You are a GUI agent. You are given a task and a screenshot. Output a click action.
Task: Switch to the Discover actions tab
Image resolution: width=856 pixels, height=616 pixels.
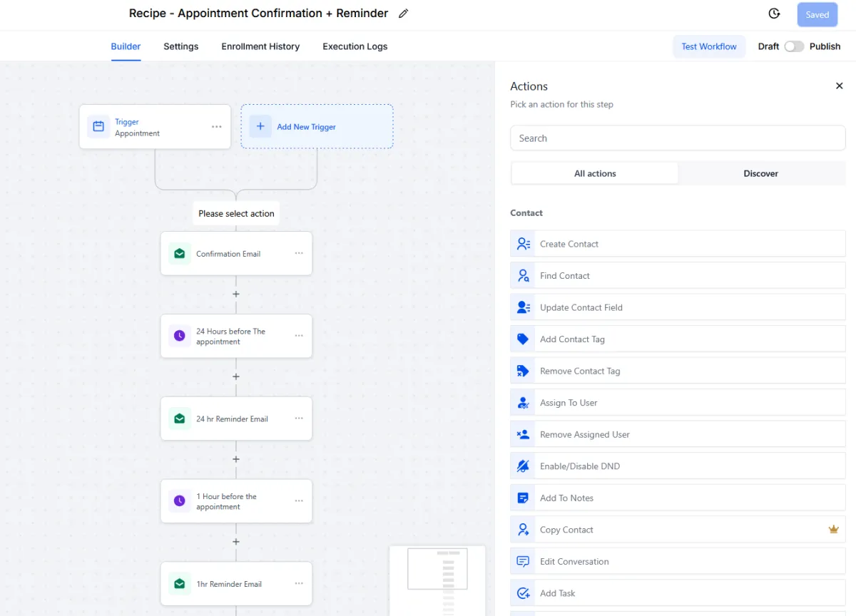click(x=760, y=173)
